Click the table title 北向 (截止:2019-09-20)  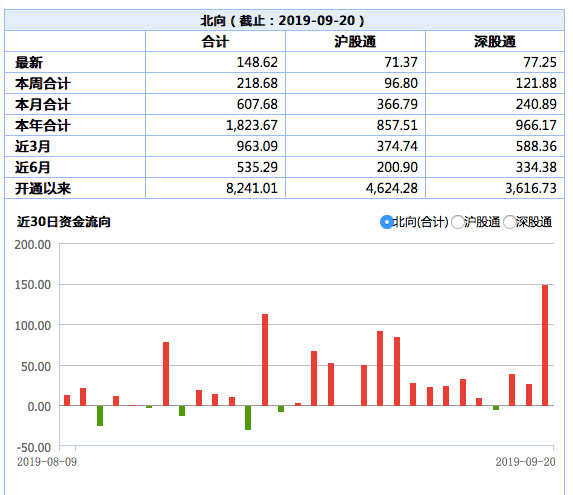[282, 20]
